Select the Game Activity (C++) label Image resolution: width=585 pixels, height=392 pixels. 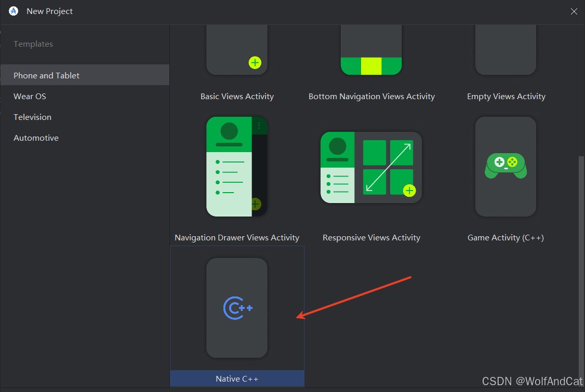[x=506, y=238]
